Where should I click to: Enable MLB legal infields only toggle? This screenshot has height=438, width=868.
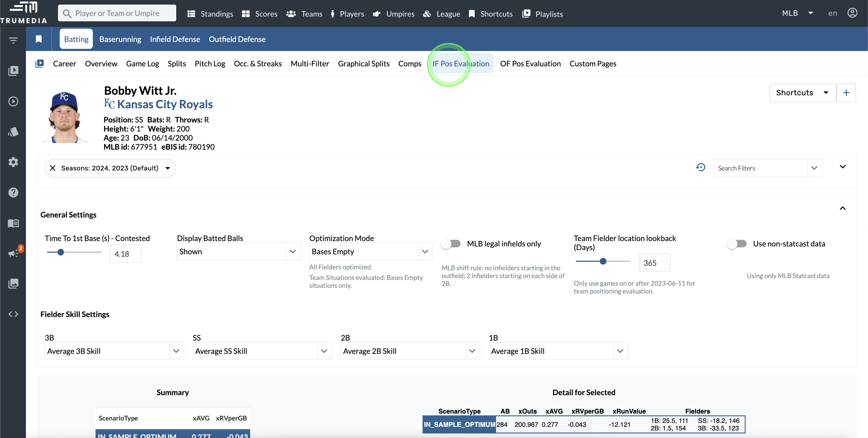click(451, 243)
